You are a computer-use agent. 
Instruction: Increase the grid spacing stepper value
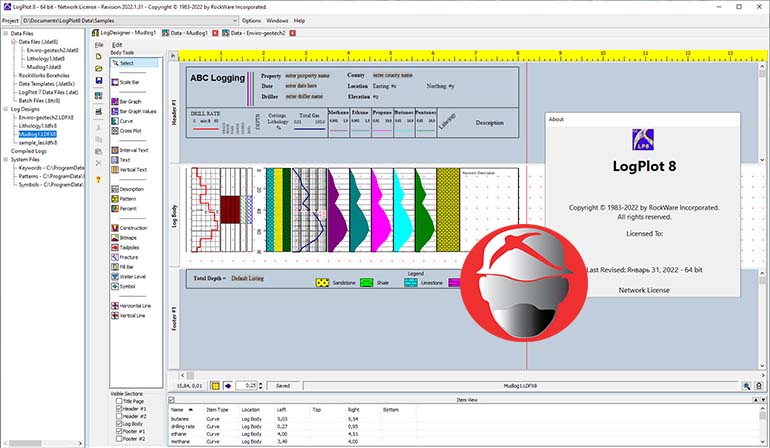(261, 384)
